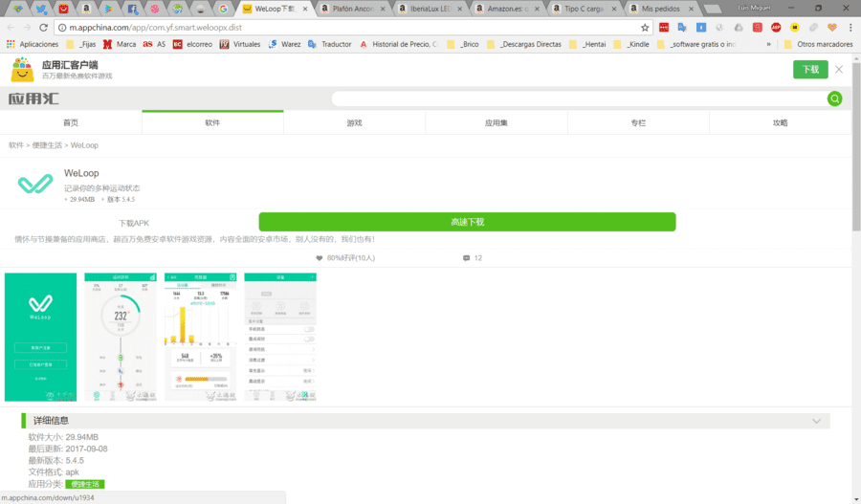Open the Historial de Precio bookmark

click(x=399, y=44)
